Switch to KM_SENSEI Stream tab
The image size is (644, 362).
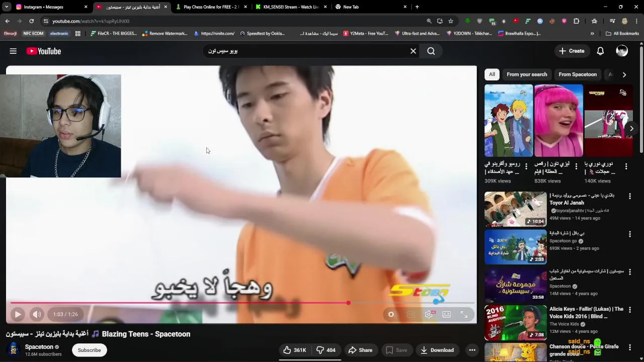tap(290, 7)
